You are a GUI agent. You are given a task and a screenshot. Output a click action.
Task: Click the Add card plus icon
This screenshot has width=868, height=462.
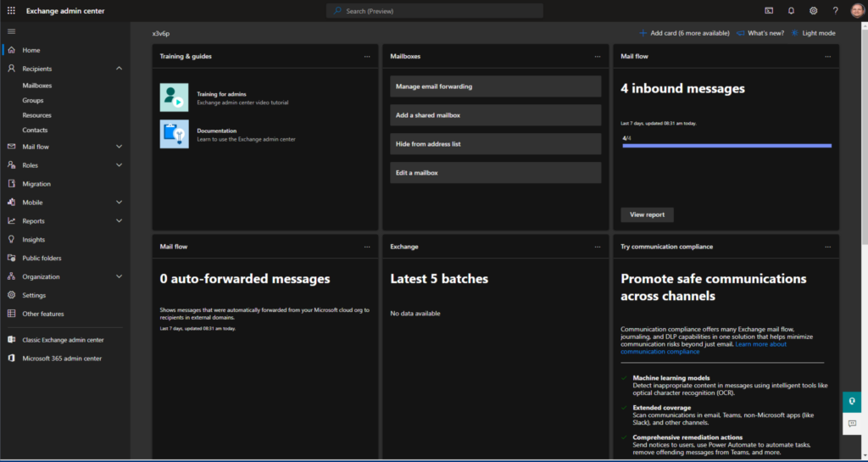tap(643, 33)
